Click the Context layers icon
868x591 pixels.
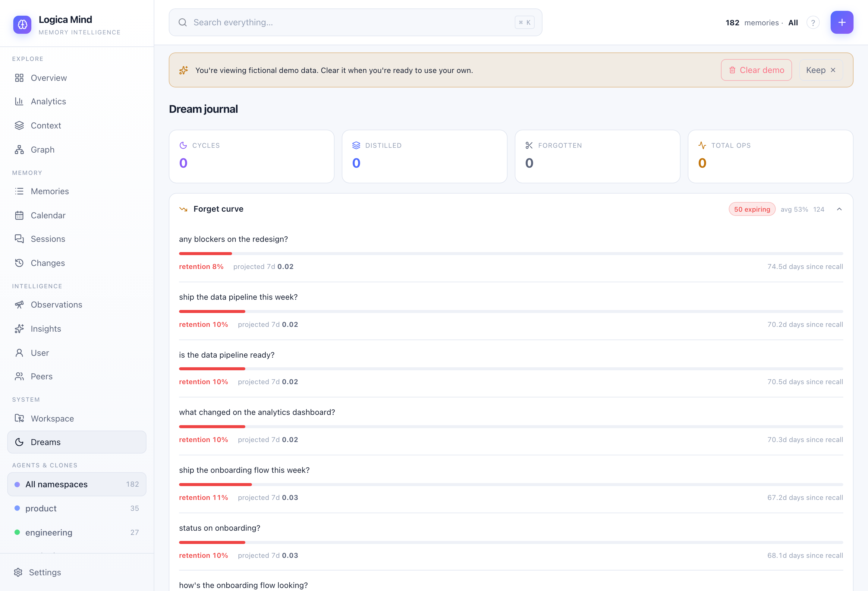19,125
